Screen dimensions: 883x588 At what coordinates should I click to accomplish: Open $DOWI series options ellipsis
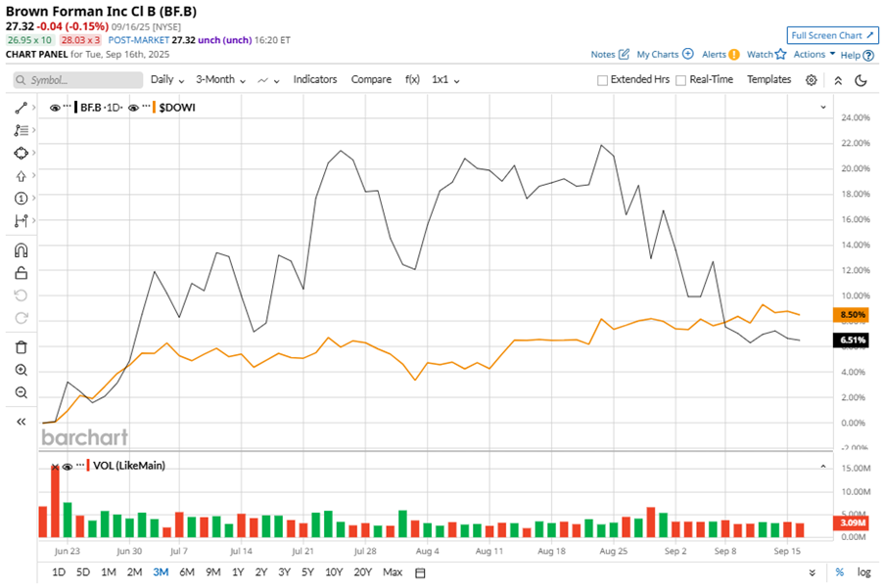[x=146, y=106]
